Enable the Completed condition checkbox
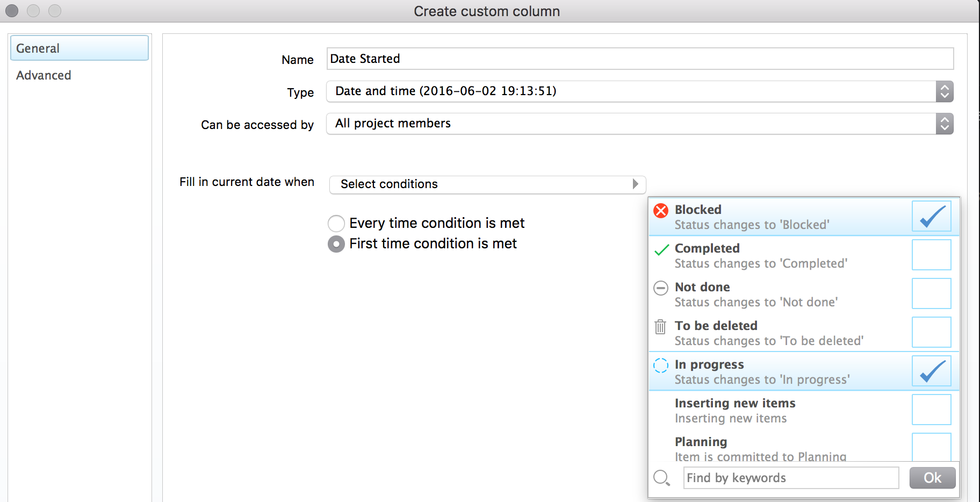The height and width of the screenshot is (502, 980). [x=931, y=255]
